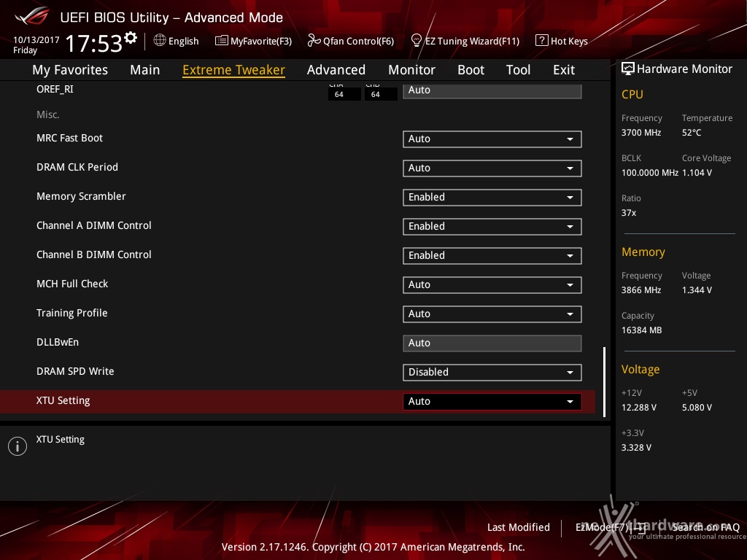The width and height of the screenshot is (747, 560).
Task: Open the My Favorites tab
Action: (x=70, y=70)
